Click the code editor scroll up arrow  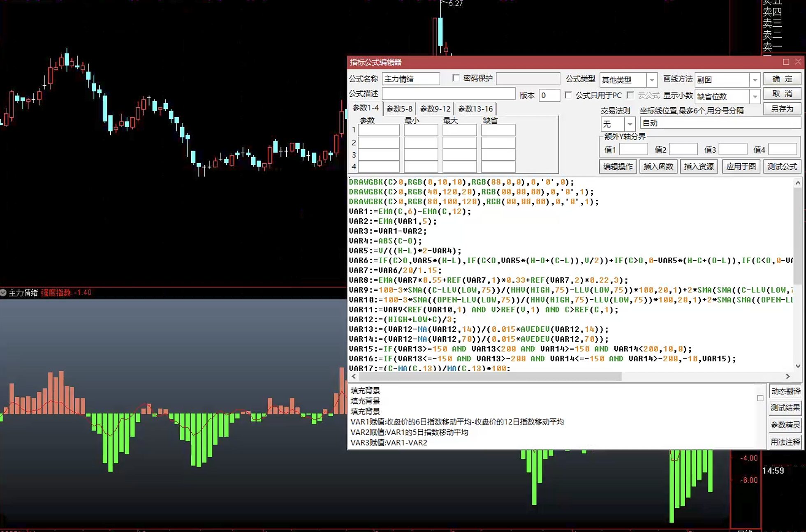click(798, 183)
